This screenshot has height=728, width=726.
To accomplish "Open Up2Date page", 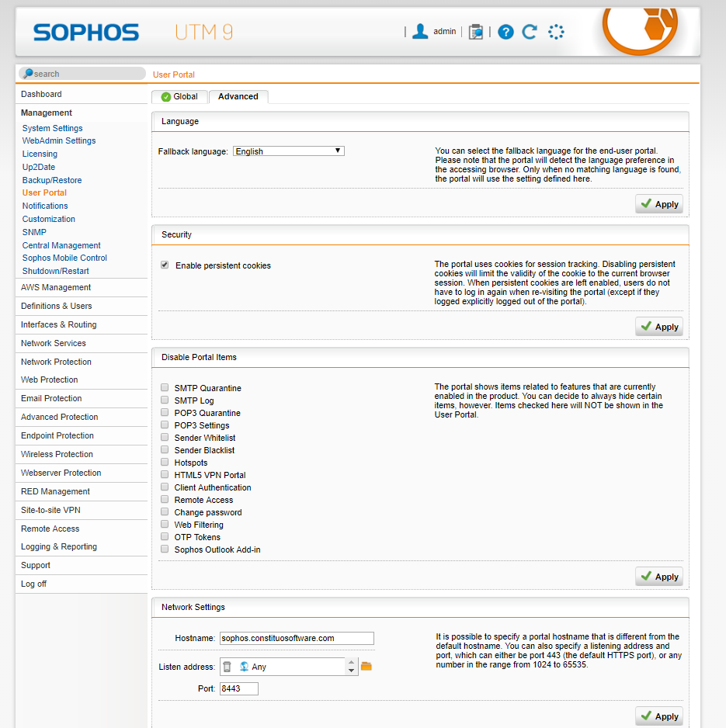I will [39, 167].
